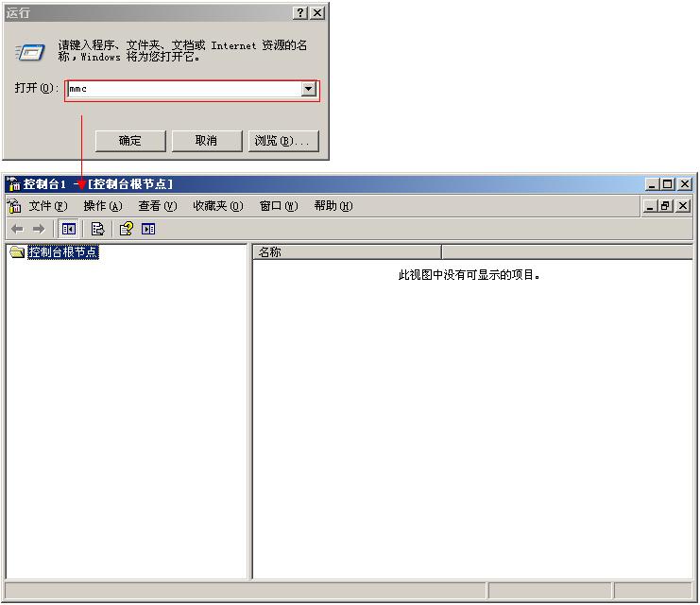The image size is (700, 605).
Task: Toggle the Show/Hide Action Pane icon
Action: point(148,229)
